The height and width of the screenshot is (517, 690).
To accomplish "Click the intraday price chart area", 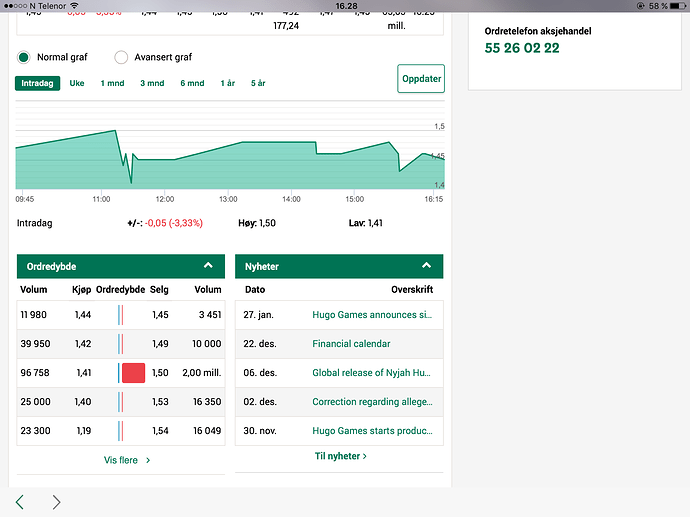I will point(230,147).
